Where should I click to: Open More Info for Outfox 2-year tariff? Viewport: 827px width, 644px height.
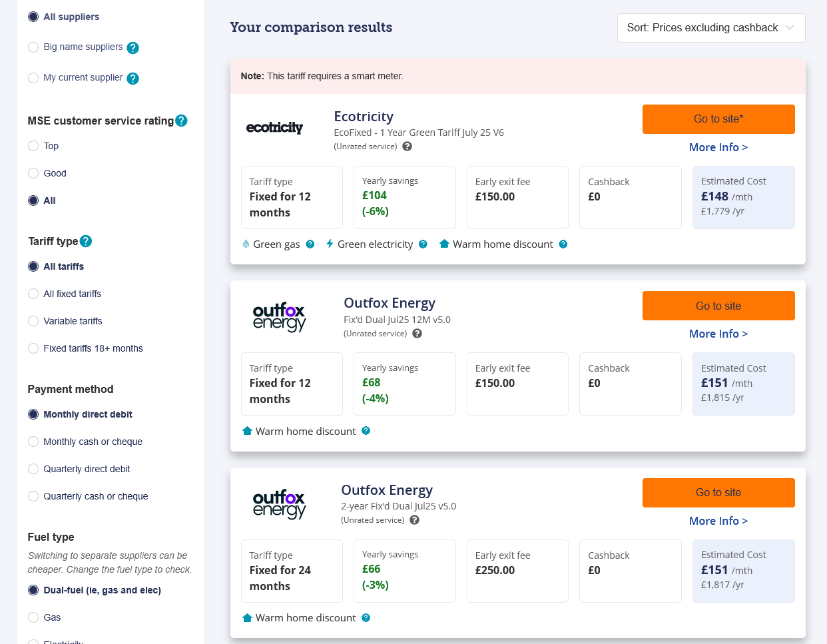(x=718, y=521)
